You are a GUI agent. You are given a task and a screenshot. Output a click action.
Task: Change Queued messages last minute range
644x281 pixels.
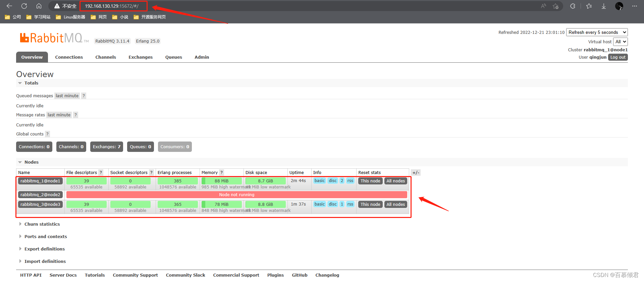[67, 96]
